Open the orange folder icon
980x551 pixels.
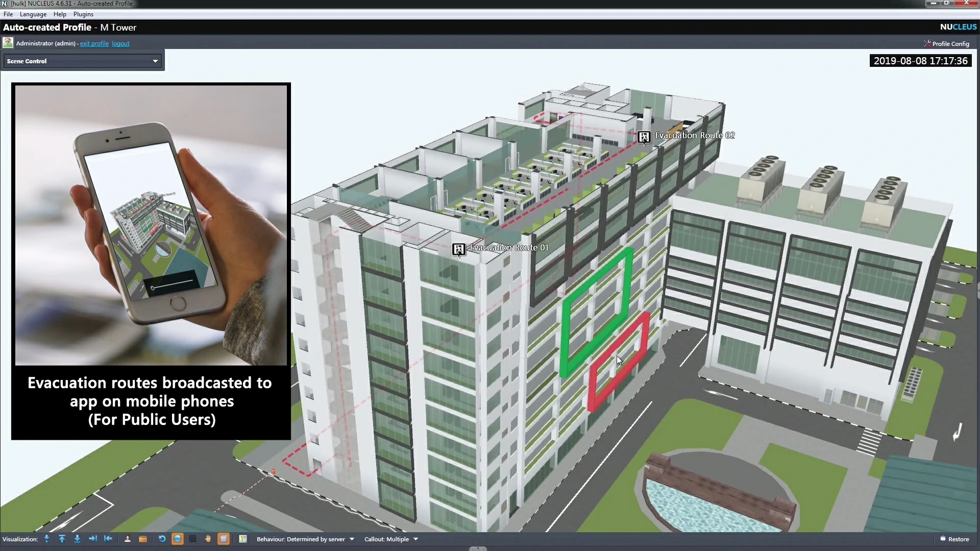(143, 539)
